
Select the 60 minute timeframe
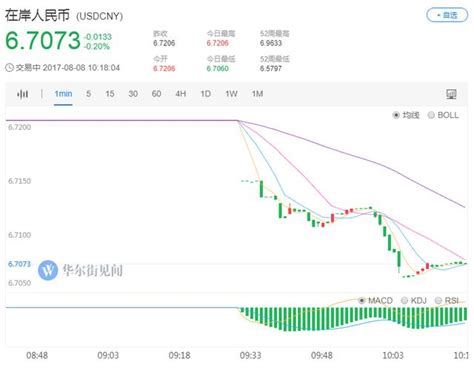[156, 94]
